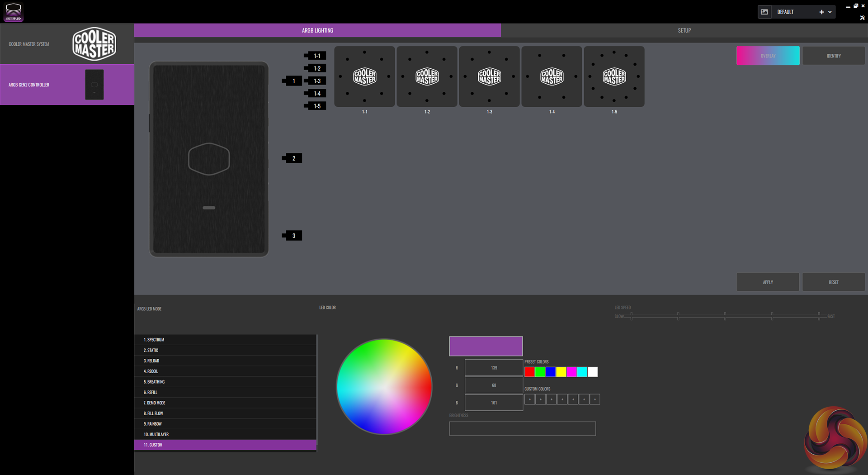Click the B value field
The height and width of the screenshot is (475, 868).
494,403
